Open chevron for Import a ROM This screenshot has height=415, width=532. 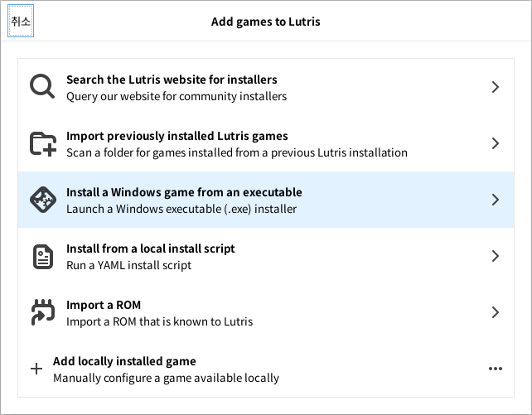pos(496,312)
